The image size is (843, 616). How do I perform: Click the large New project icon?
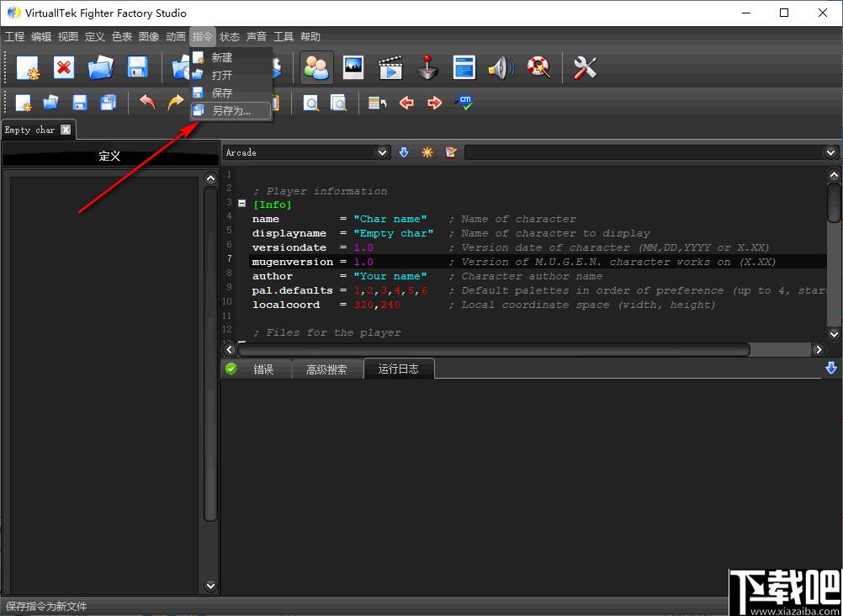(28, 68)
